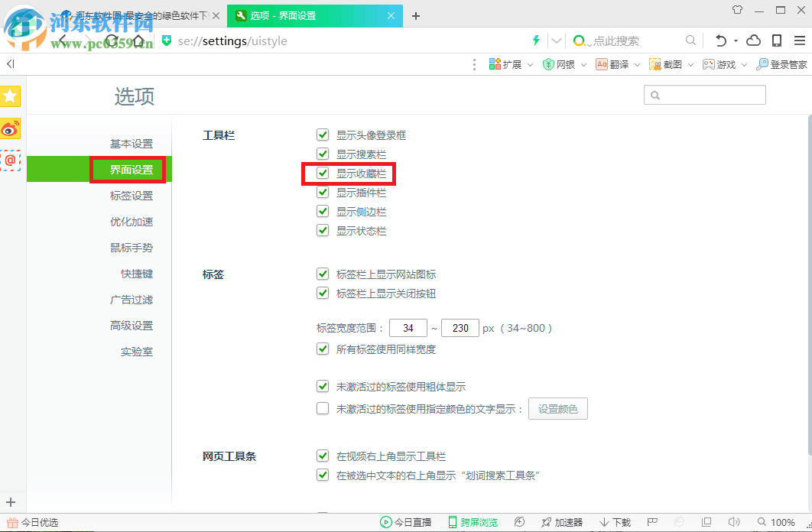Click the Weibo icon in the sidebar
The height and width of the screenshot is (532, 812).
pyautogui.click(x=11, y=128)
